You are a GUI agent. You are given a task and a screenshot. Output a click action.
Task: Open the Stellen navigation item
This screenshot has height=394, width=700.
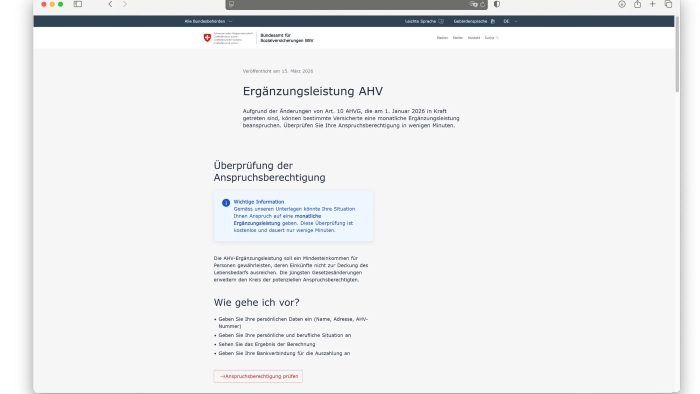pos(458,38)
